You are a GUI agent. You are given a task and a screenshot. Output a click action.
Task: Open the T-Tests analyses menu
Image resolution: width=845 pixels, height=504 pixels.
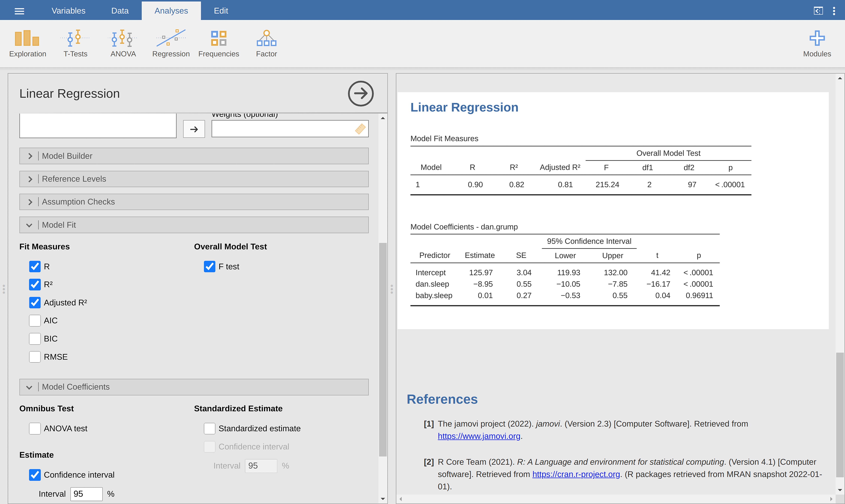[x=75, y=44]
